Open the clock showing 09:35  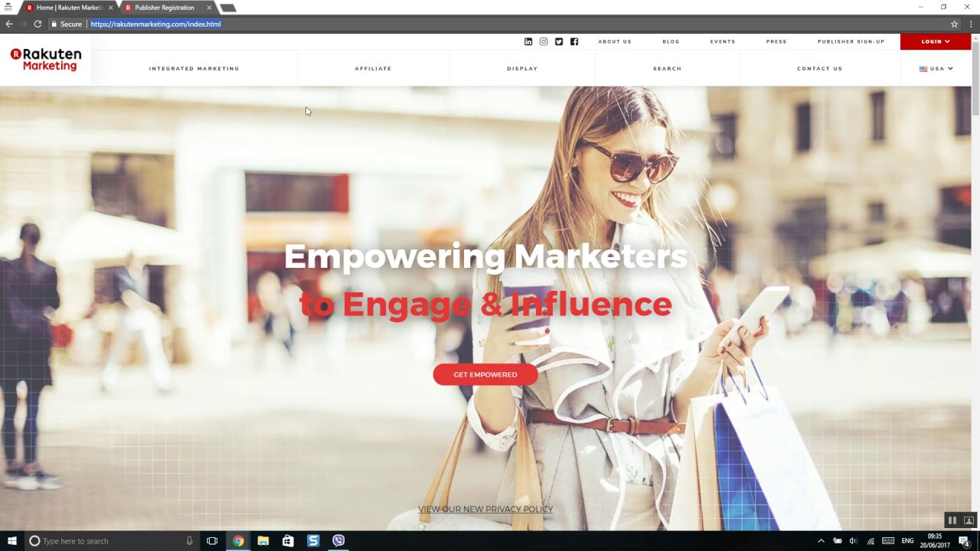tap(935, 541)
